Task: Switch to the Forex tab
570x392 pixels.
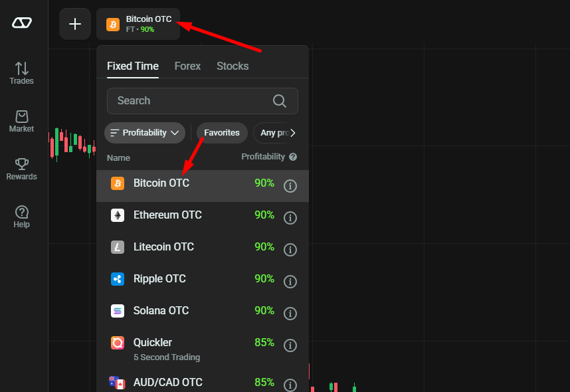Action: pyautogui.click(x=187, y=66)
